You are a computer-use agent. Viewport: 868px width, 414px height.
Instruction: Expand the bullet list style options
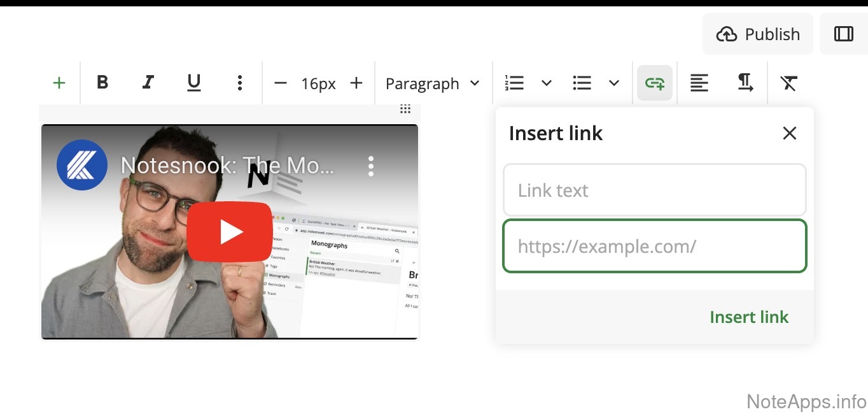pyautogui.click(x=614, y=83)
